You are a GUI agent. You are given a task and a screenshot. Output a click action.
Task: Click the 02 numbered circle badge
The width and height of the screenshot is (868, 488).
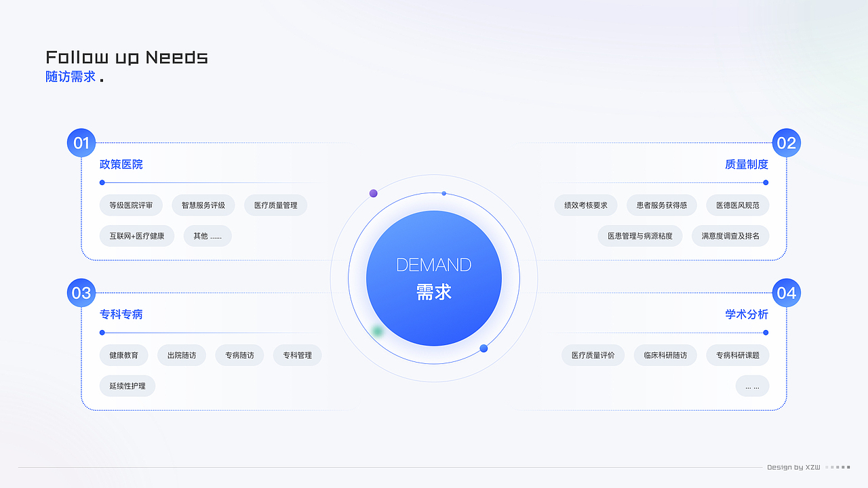[787, 143]
